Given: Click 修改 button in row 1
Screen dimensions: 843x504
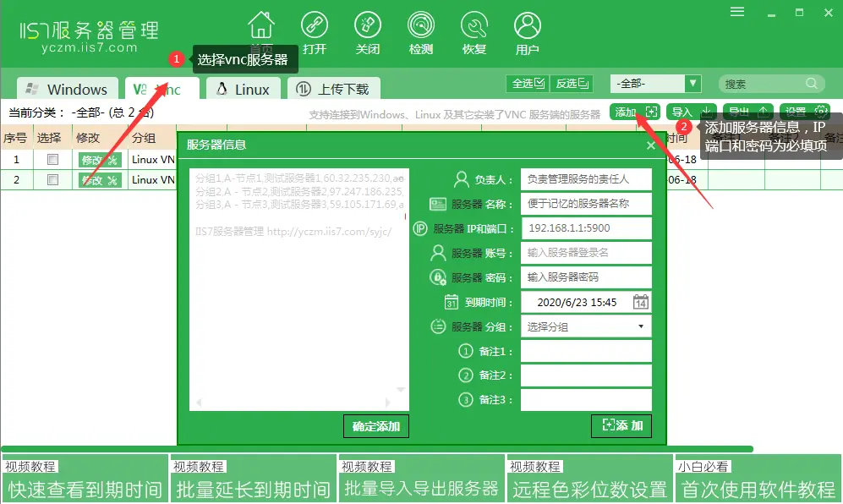Looking at the screenshot, I should (x=100, y=160).
